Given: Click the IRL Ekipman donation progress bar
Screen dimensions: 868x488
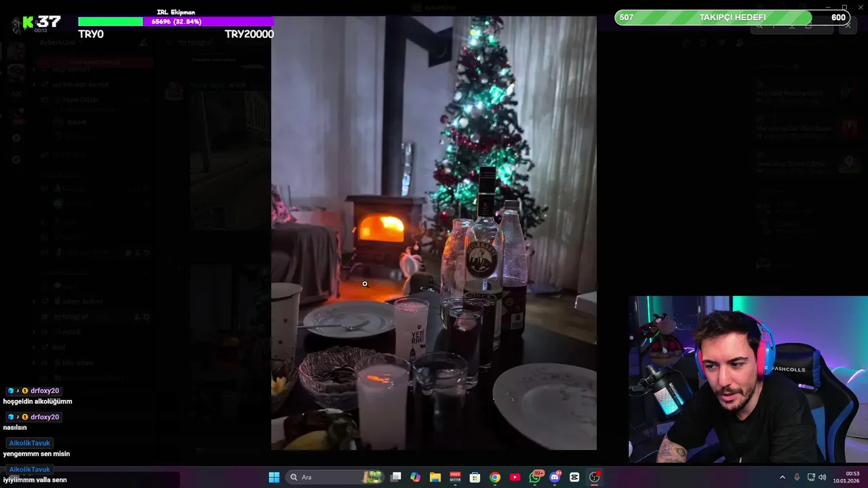Looking at the screenshot, I should click(176, 22).
